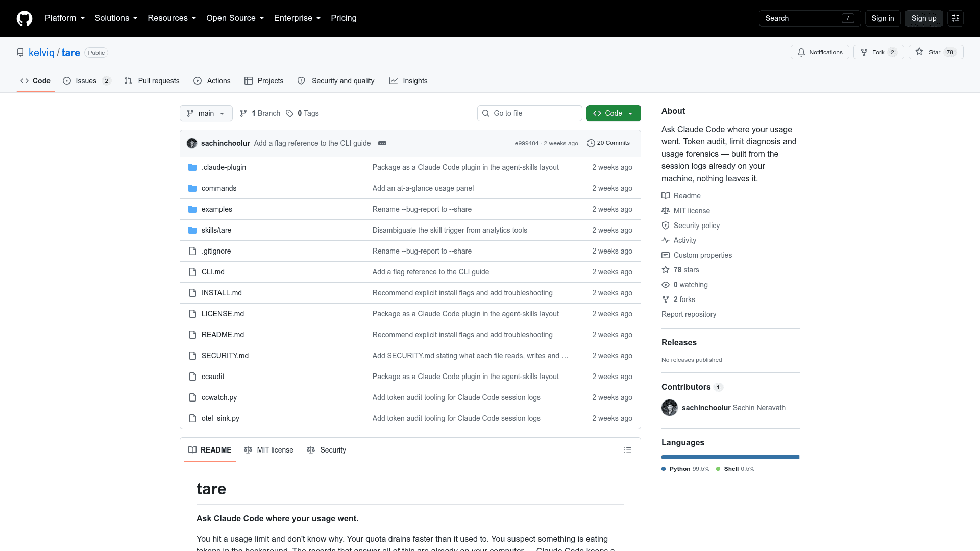Viewport: 980px width, 551px height.
Task: Click the contributor avatar in the sidebar
Action: pos(670,408)
